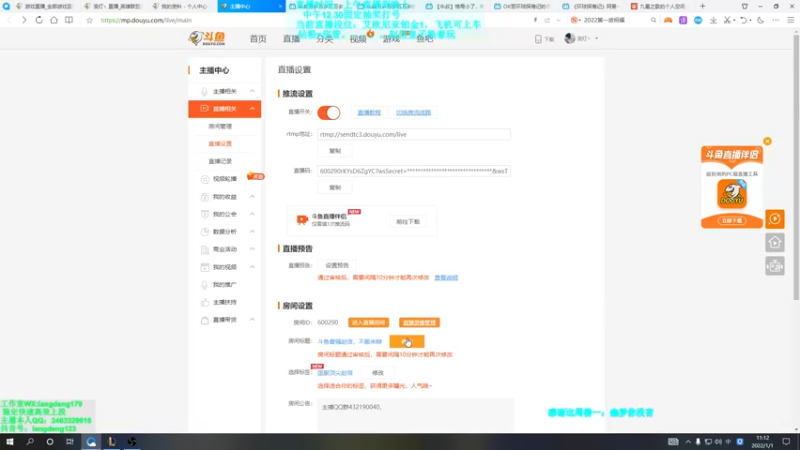The image size is (800, 450).
Task: Open 我的推广 in the sidebar
Action: 224,285
